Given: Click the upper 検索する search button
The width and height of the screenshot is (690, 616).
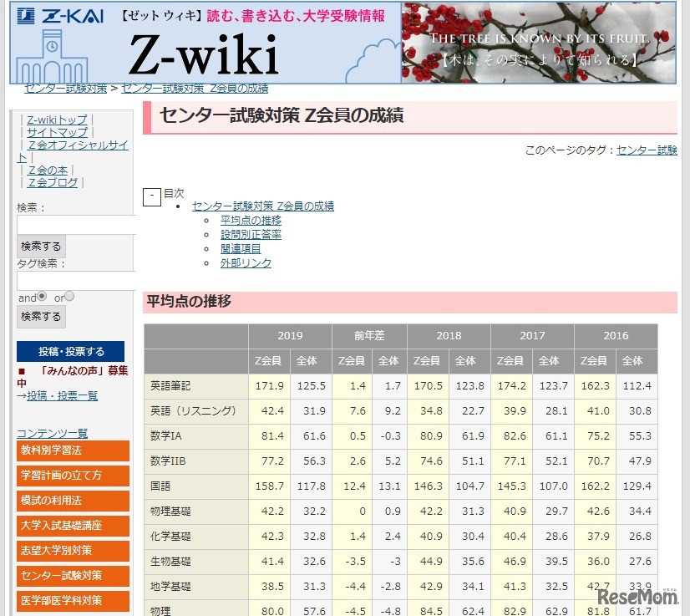Looking at the screenshot, I should 39,246.
